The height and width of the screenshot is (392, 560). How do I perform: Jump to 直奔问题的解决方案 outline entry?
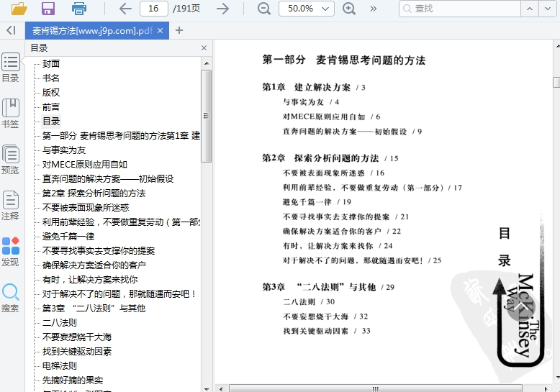[108, 178]
